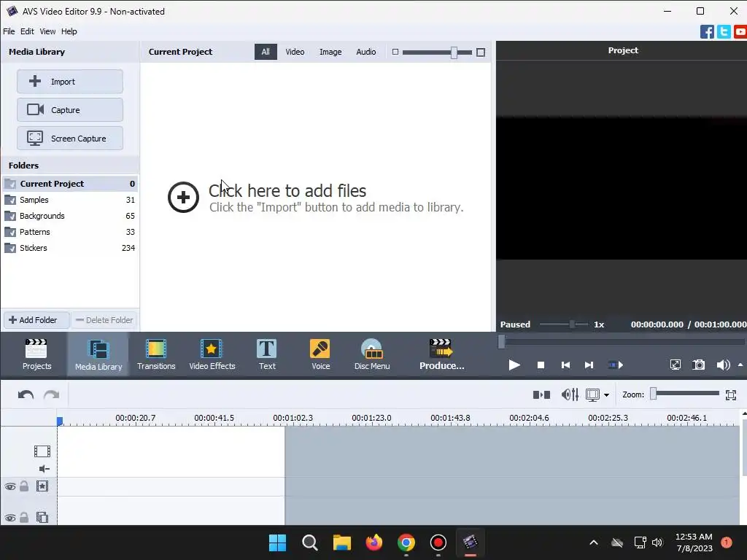Jump to next scene in preview
The image size is (747, 560).
click(x=616, y=365)
